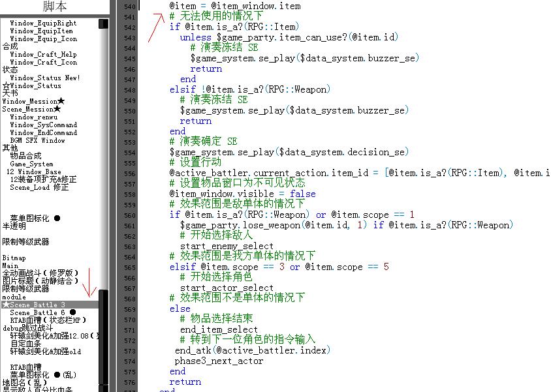
Task: Click the script list vertical scrollbar
Action: [103, 205]
